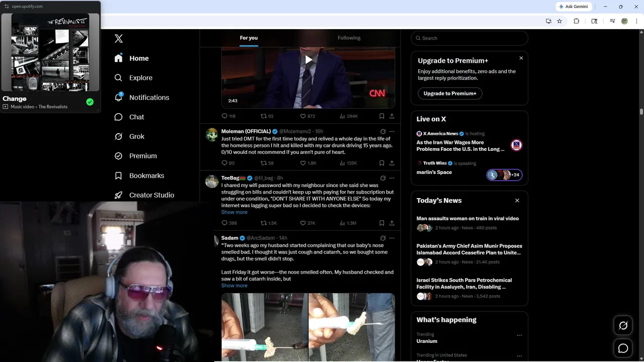Click the Upgrade to Premium+ button
This screenshot has width=644, height=362.
[450, 94]
